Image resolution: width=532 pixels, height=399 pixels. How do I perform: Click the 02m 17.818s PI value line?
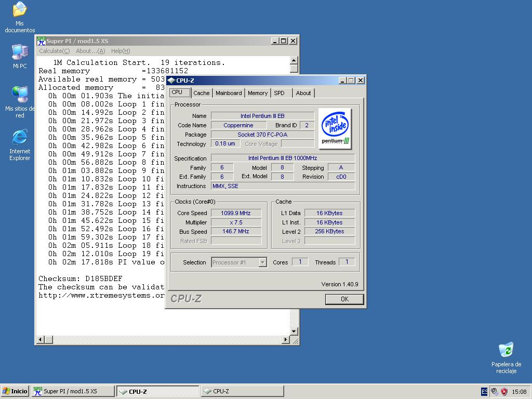tap(106, 262)
